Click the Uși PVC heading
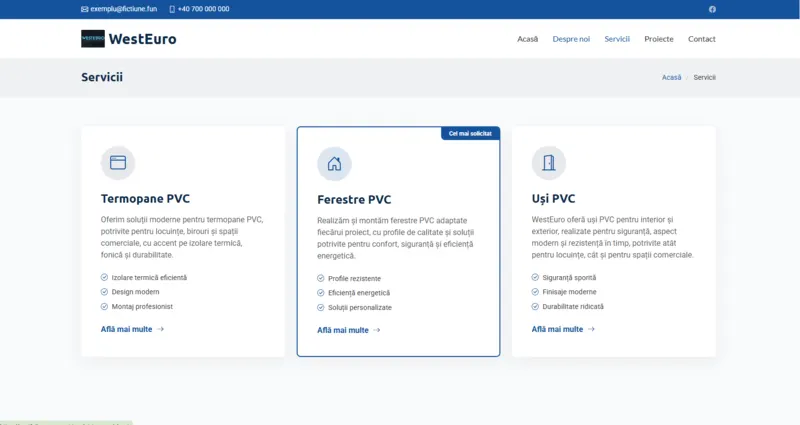This screenshot has width=800, height=425. tap(553, 198)
